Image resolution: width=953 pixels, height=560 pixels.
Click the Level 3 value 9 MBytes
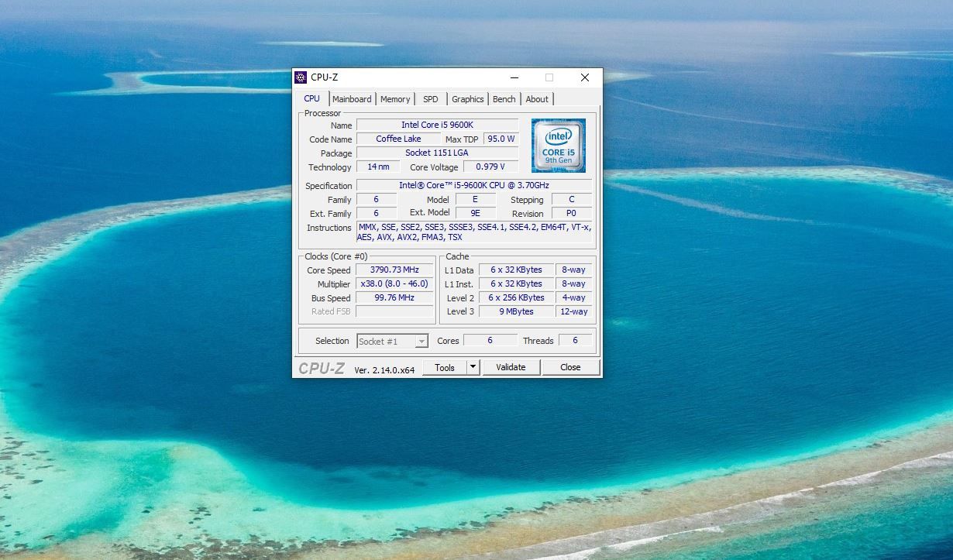click(x=516, y=311)
